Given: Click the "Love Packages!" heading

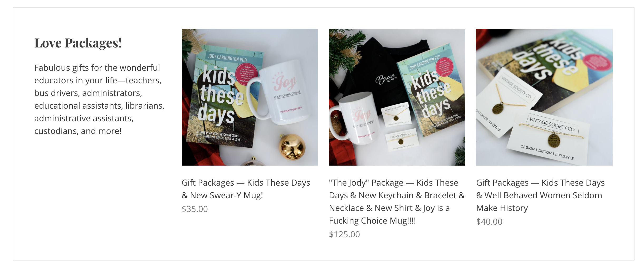Looking at the screenshot, I should (78, 43).
